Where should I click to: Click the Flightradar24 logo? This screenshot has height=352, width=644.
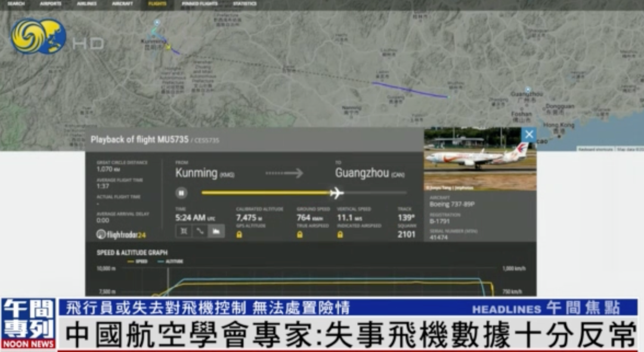(x=121, y=234)
